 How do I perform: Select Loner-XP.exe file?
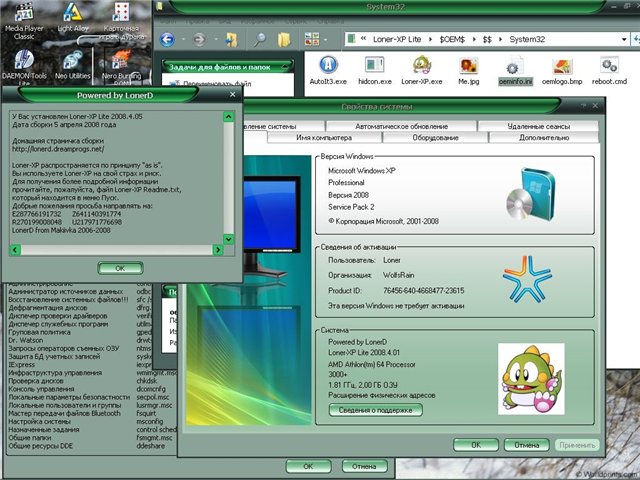click(422, 71)
